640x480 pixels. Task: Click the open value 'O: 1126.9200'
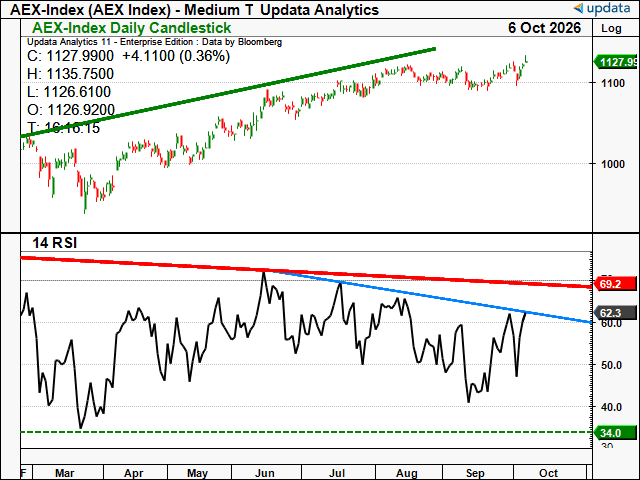[x=71, y=110]
